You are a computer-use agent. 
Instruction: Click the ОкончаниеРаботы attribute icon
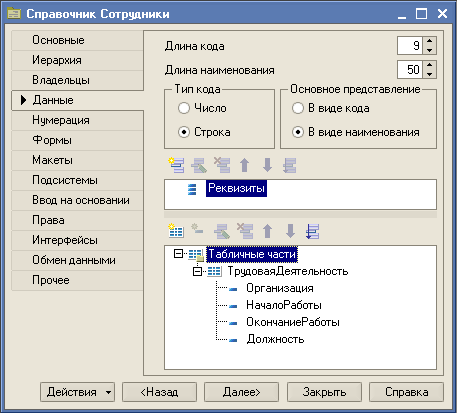(x=233, y=323)
